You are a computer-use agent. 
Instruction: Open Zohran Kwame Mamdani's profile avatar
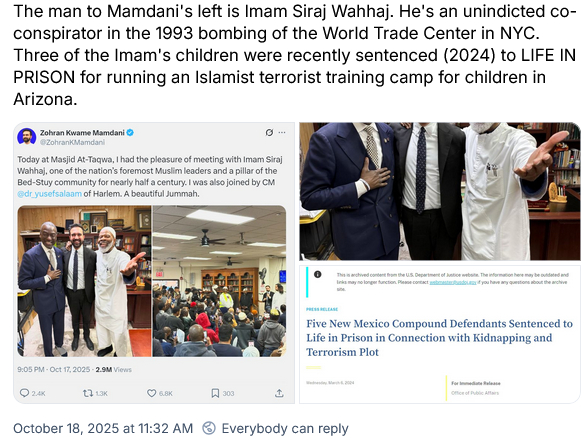(x=26, y=137)
